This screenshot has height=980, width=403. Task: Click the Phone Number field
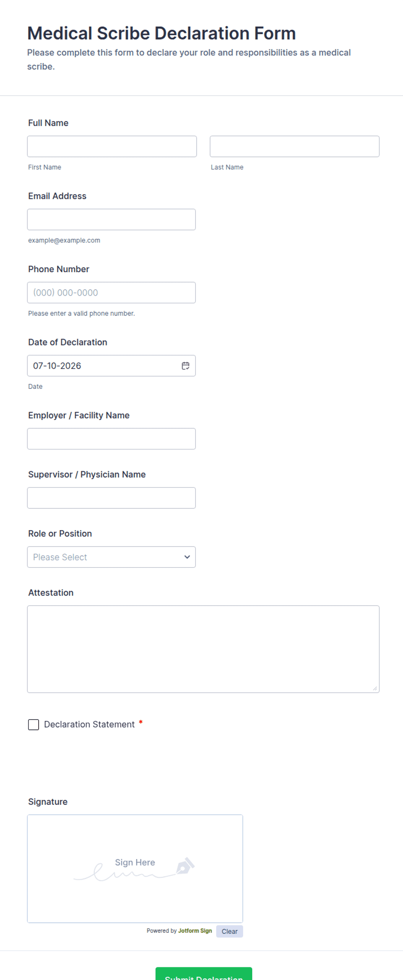point(111,293)
